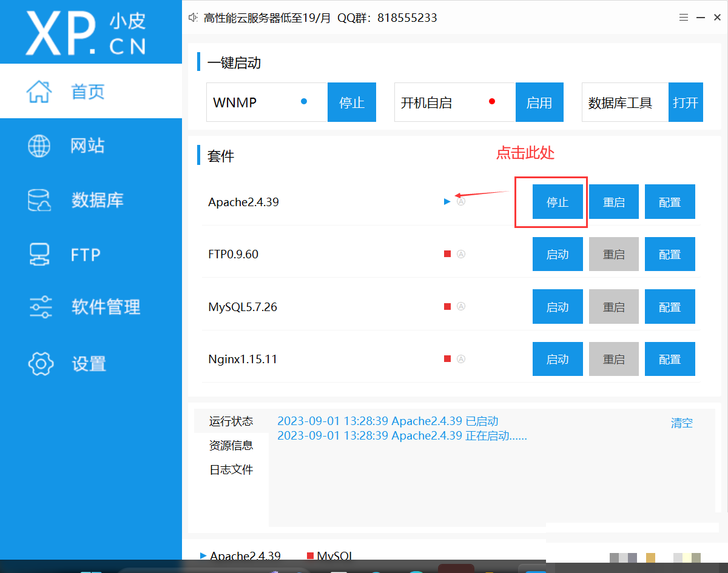
Task: Open 数据库工具 with the 打开 button
Action: coord(686,102)
